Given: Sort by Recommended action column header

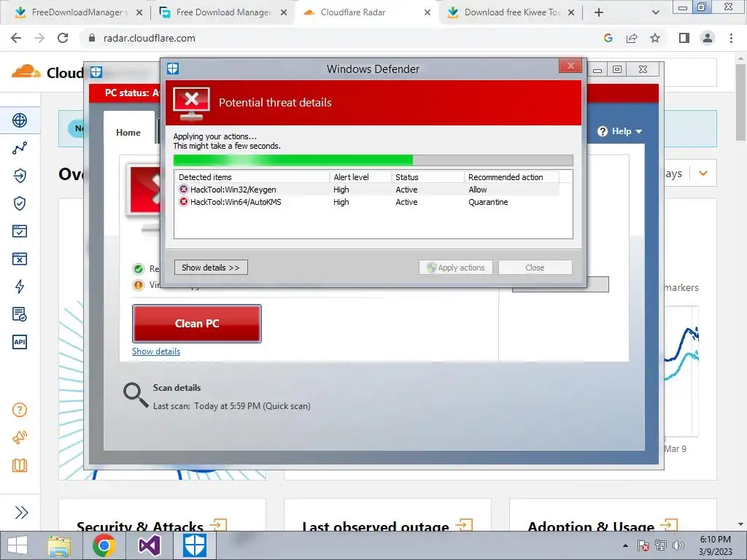Looking at the screenshot, I should [512, 177].
